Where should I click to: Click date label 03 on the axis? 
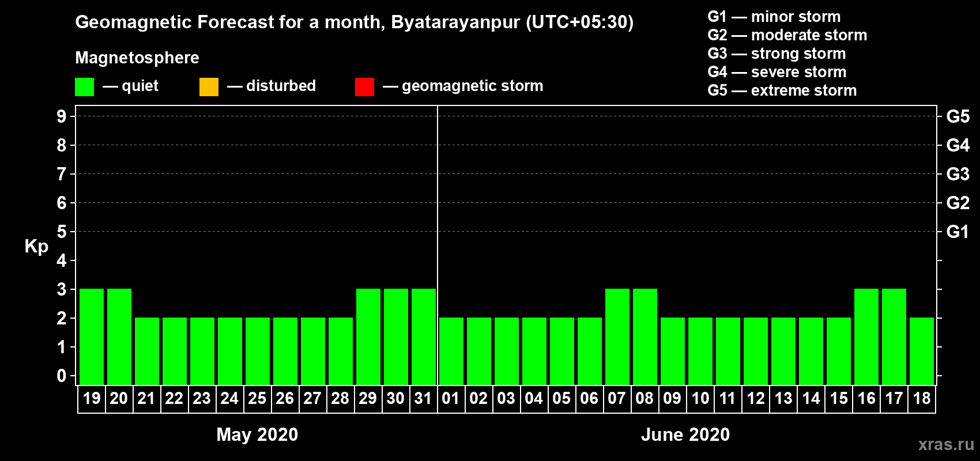click(506, 398)
